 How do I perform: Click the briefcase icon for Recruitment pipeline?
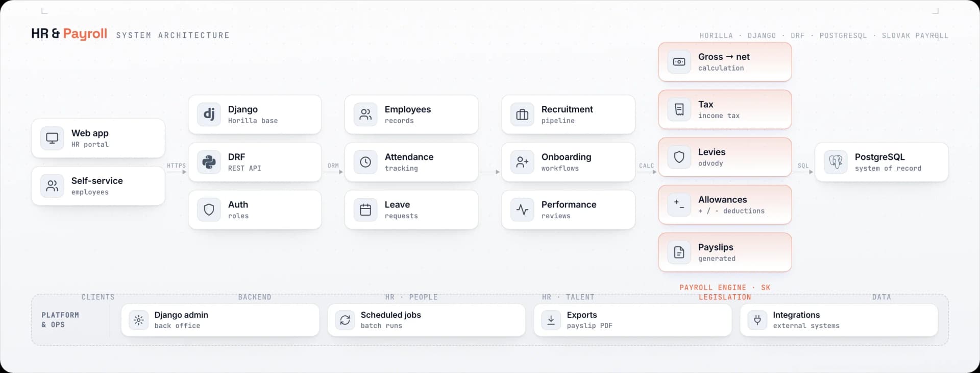pyautogui.click(x=522, y=114)
